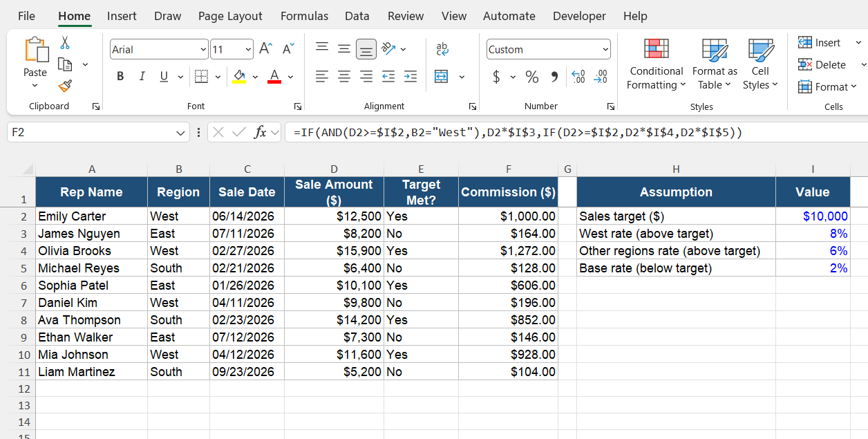Click the Borders icon
868x439 pixels.
tap(201, 76)
